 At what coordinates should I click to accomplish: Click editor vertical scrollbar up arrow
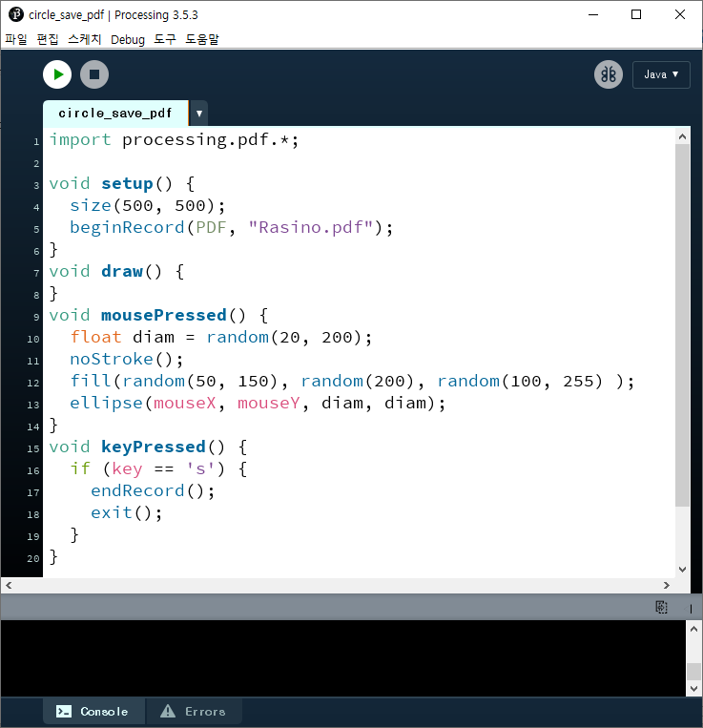[x=682, y=136]
